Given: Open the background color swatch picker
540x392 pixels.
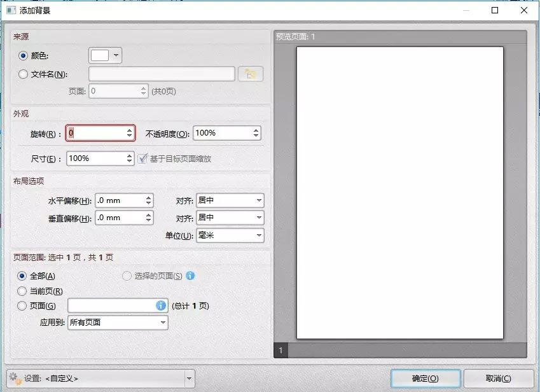Looking at the screenshot, I should point(105,55).
